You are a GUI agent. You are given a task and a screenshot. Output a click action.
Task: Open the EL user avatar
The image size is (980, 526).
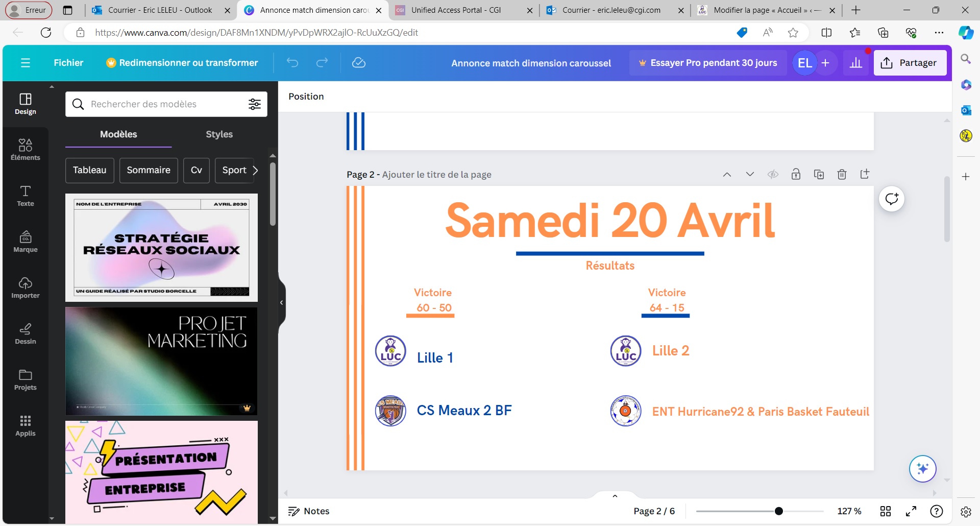804,63
